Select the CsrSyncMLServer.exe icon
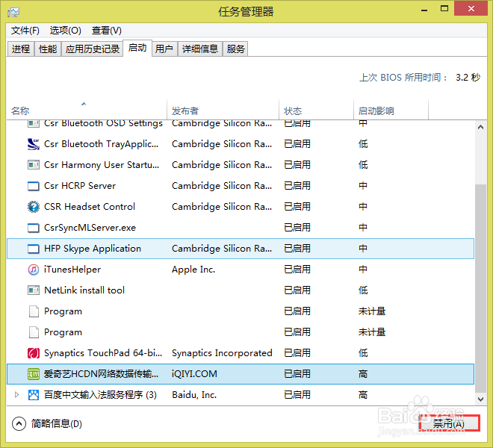The image size is (493, 448). pyautogui.click(x=34, y=228)
